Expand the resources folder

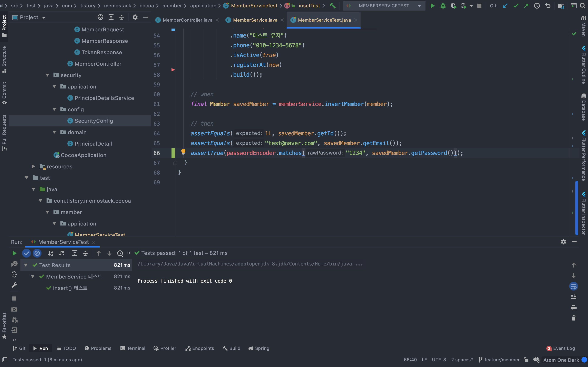pos(33,167)
